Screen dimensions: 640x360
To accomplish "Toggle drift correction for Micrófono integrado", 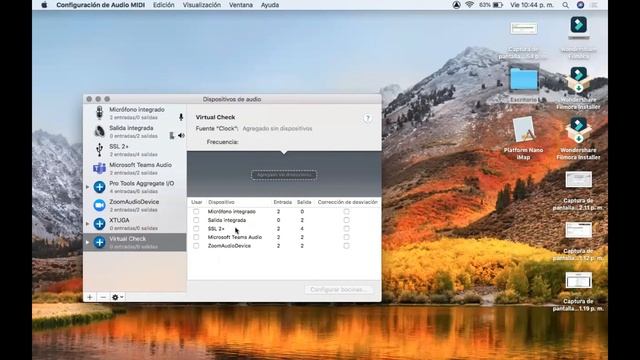I will (346, 211).
